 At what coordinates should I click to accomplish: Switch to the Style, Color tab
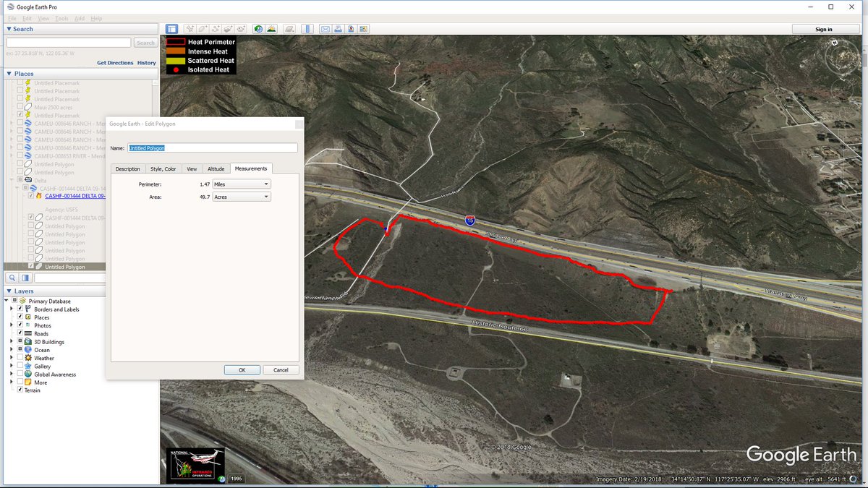pyautogui.click(x=163, y=168)
